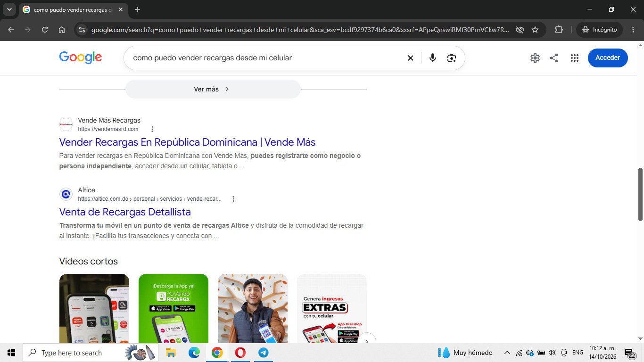644x362 pixels.
Task: Open 'Vender Recargas En República Dominicana' link
Action: click(187, 142)
